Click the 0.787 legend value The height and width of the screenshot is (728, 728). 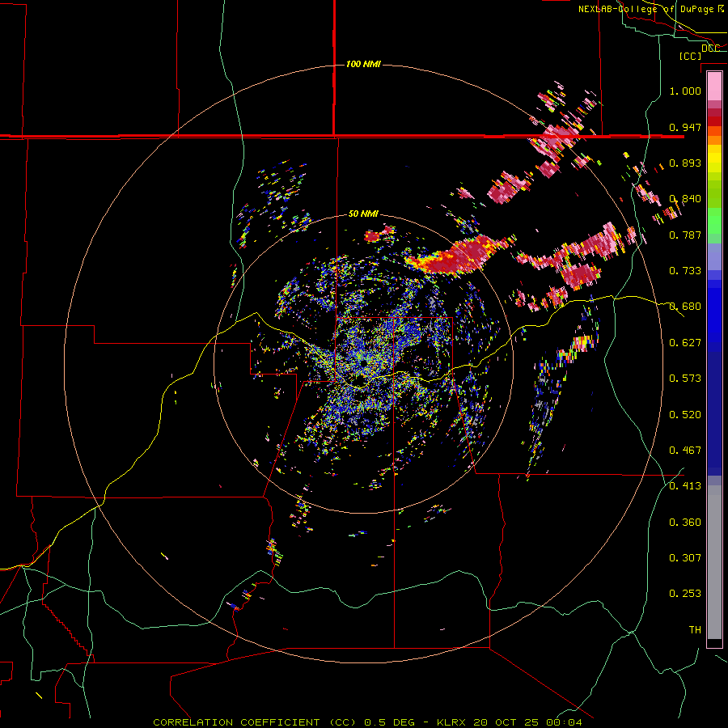pyautogui.click(x=685, y=235)
